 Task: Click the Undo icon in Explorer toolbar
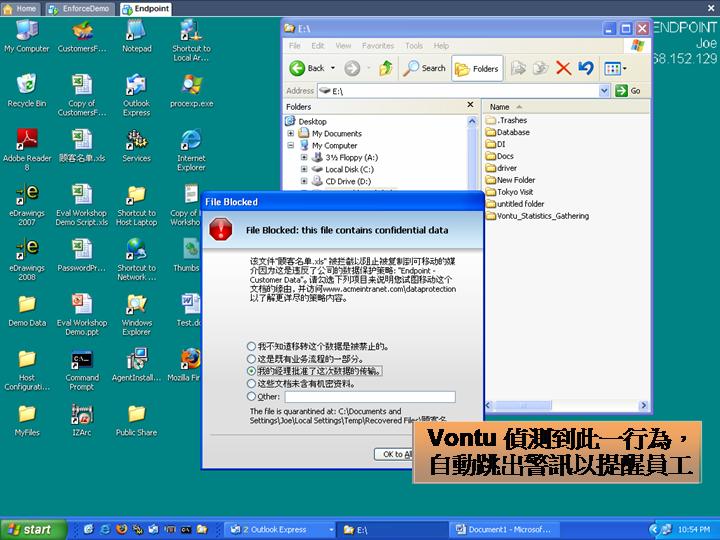coord(585,68)
